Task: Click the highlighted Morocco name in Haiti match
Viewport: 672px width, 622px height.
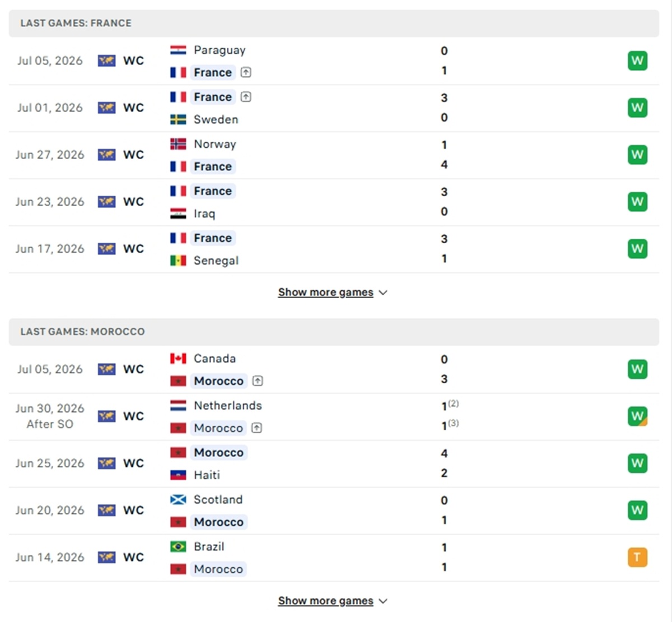Action: [218, 452]
